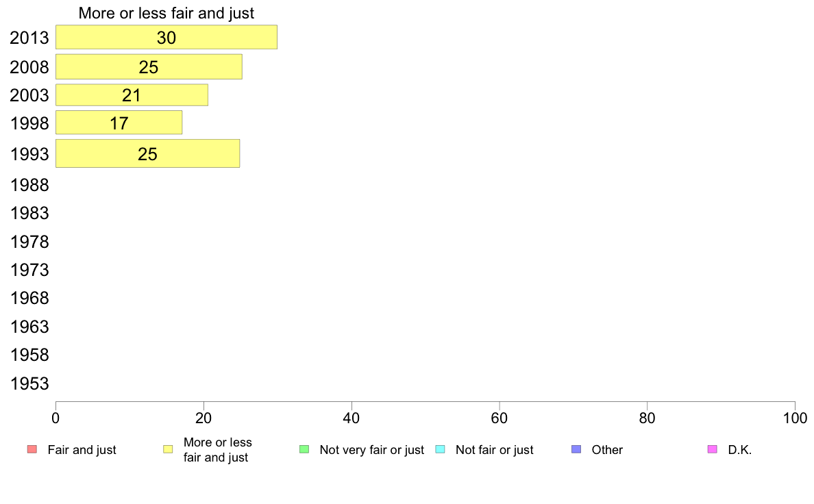The width and height of the screenshot is (814, 504).
Task: Select the 2003 bar showing 21
Action: 132,95
